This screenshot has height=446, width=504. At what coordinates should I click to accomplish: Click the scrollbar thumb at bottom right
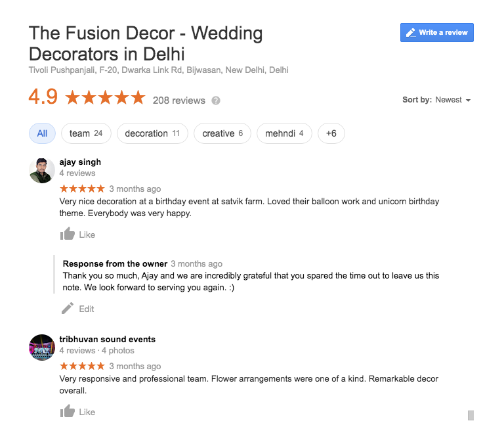pos(471,415)
